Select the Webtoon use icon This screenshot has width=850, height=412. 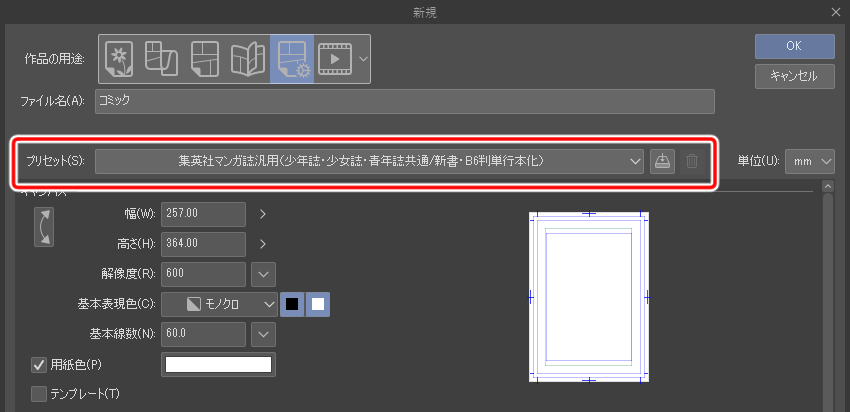click(161, 59)
